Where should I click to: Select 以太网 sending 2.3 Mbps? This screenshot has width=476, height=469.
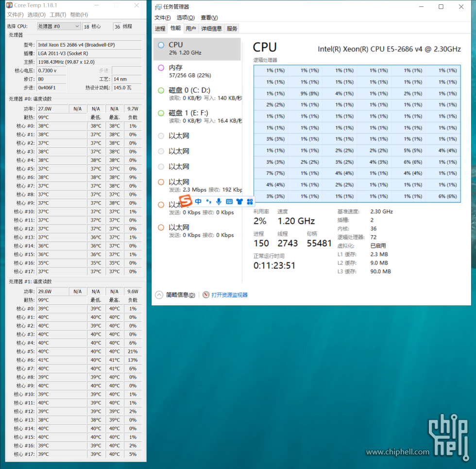coord(197,186)
